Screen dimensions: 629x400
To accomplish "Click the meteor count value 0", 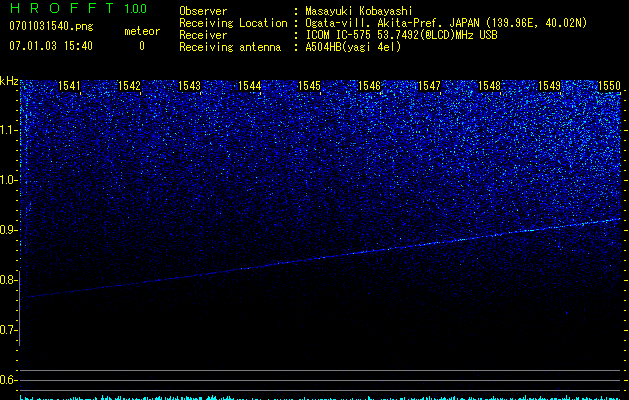I will click(x=142, y=46).
